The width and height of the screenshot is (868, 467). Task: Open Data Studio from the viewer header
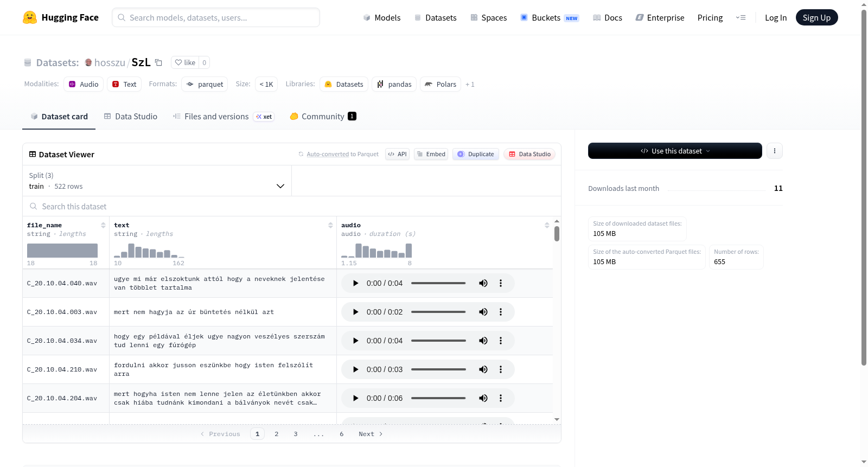pyautogui.click(x=529, y=154)
